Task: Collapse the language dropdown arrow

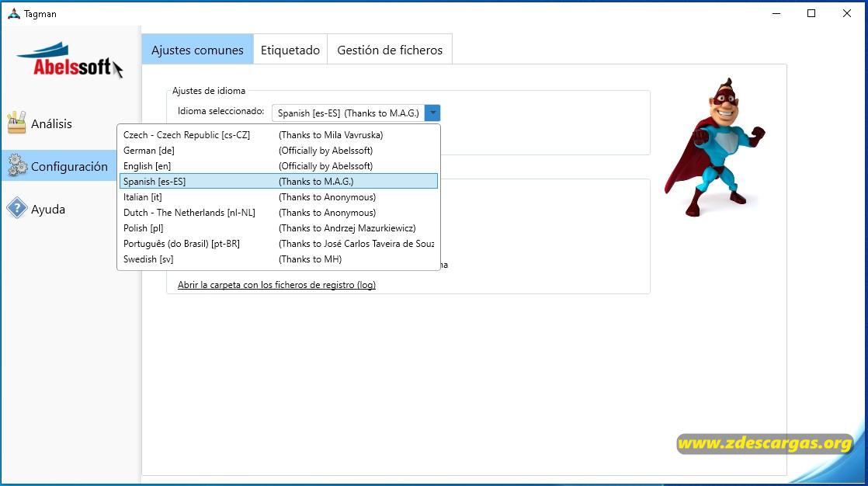Action: [432, 113]
